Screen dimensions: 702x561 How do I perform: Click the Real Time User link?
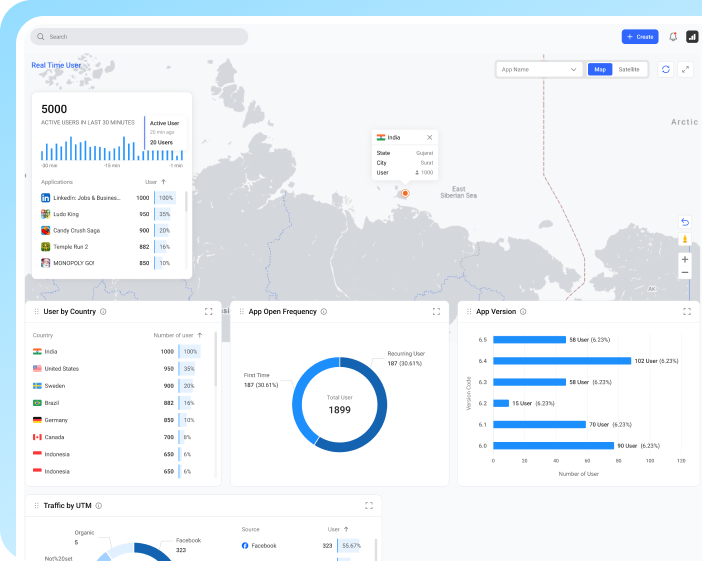[x=56, y=65]
